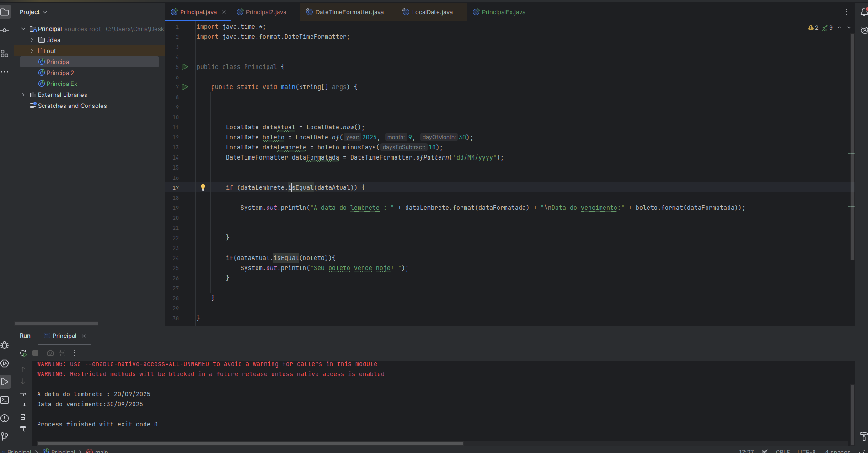Click the warnings count indicator

pos(813,27)
